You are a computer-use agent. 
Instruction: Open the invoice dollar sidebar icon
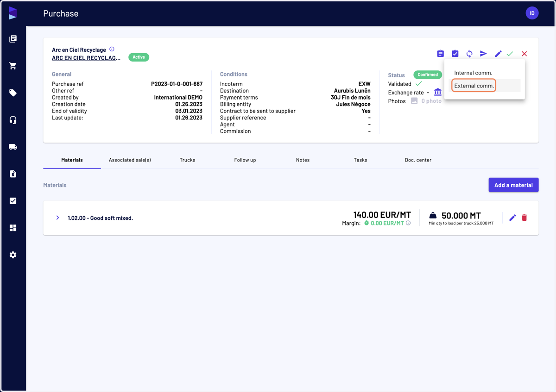[x=13, y=174]
